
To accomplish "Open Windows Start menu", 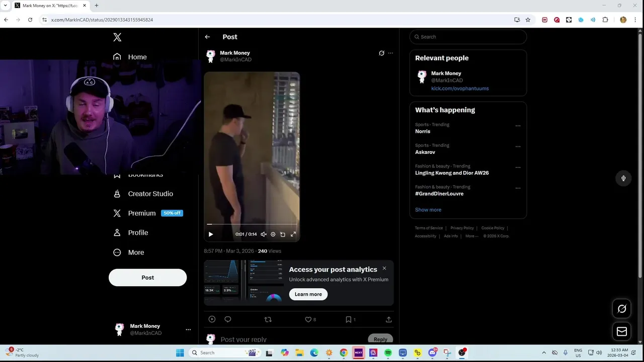I will click(x=180, y=353).
